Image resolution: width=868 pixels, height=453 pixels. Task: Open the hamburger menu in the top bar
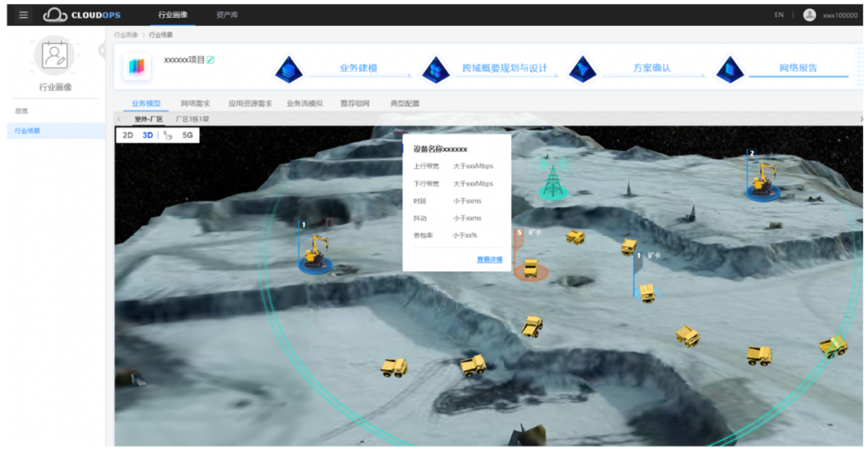click(x=23, y=15)
